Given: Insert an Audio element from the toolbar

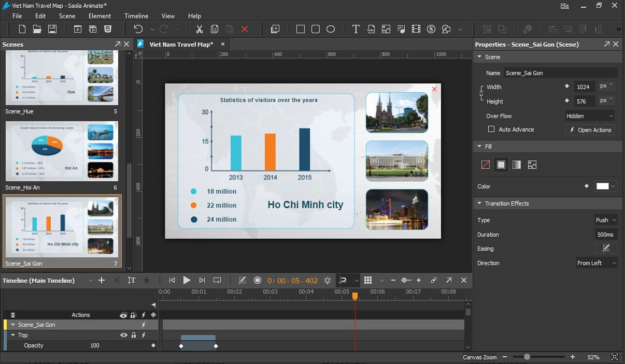Looking at the screenshot, I should coord(401,29).
